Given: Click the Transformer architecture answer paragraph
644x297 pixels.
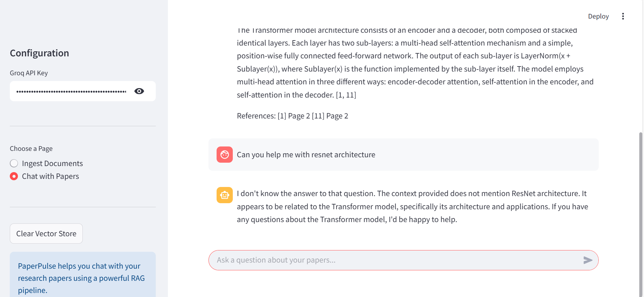Looking at the screenshot, I should tap(415, 62).
